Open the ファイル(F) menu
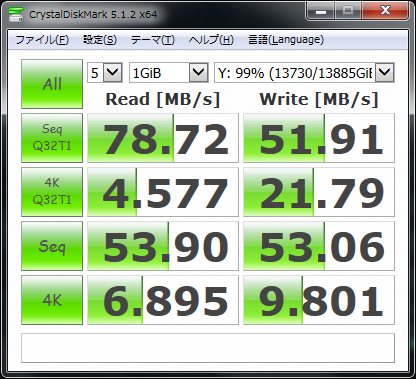This screenshot has height=379, width=416. click(42, 40)
